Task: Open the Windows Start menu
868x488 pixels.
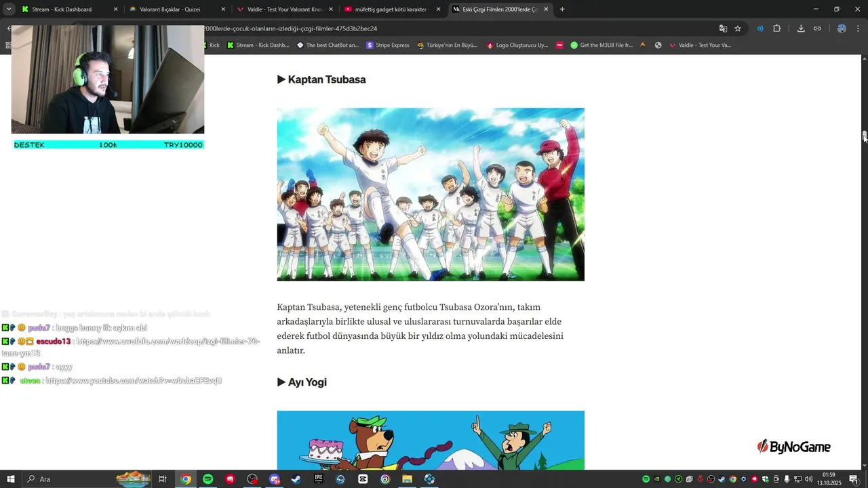Action: click(x=11, y=479)
